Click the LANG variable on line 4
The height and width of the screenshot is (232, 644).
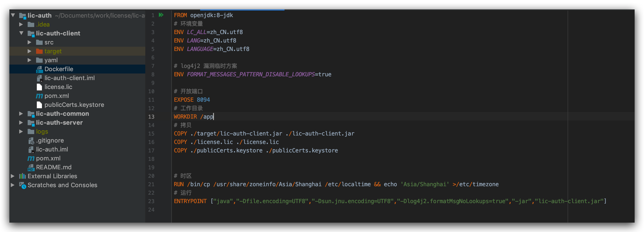pyautogui.click(x=194, y=41)
